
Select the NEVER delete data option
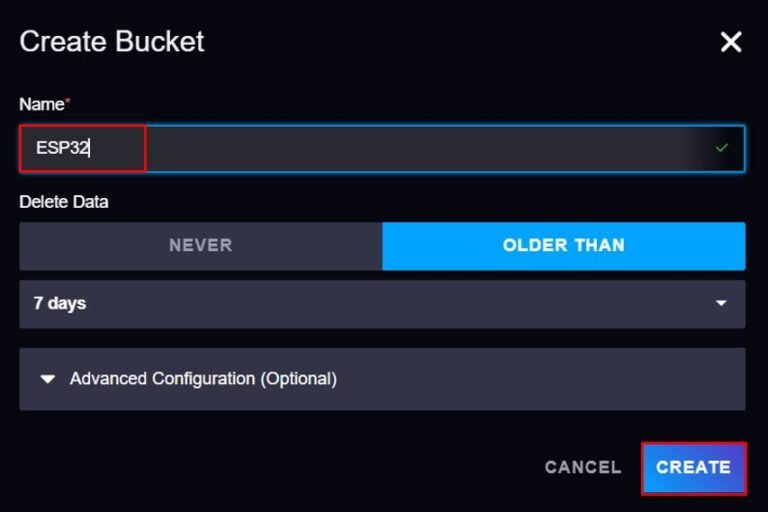pos(200,246)
